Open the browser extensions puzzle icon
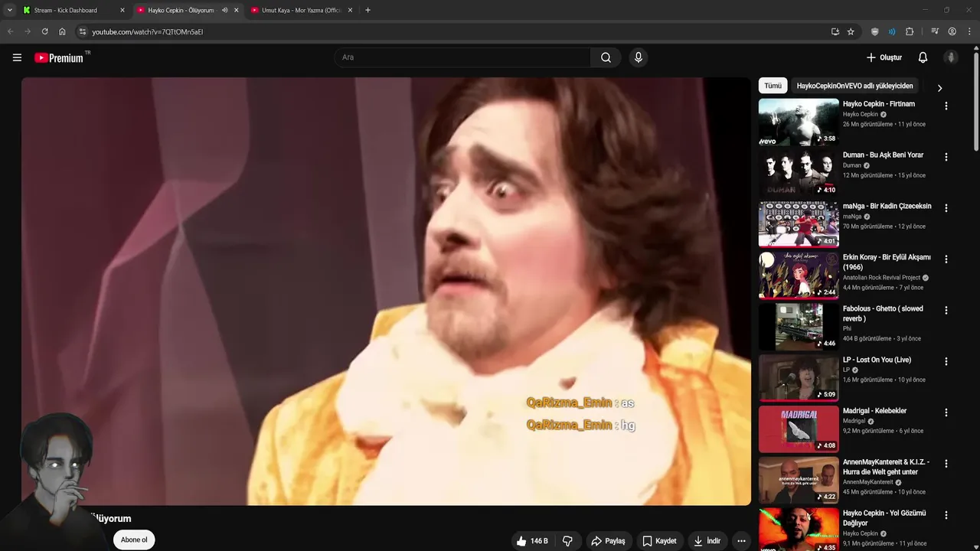The width and height of the screenshot is (980, 551). (x=910, y=31)
